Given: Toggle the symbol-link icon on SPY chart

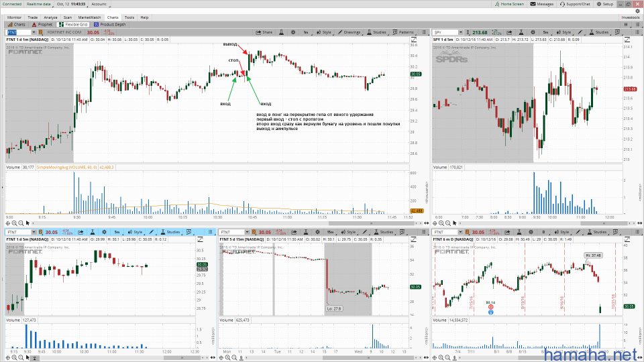Looking at the screenshot, I should tap(468, 32).
